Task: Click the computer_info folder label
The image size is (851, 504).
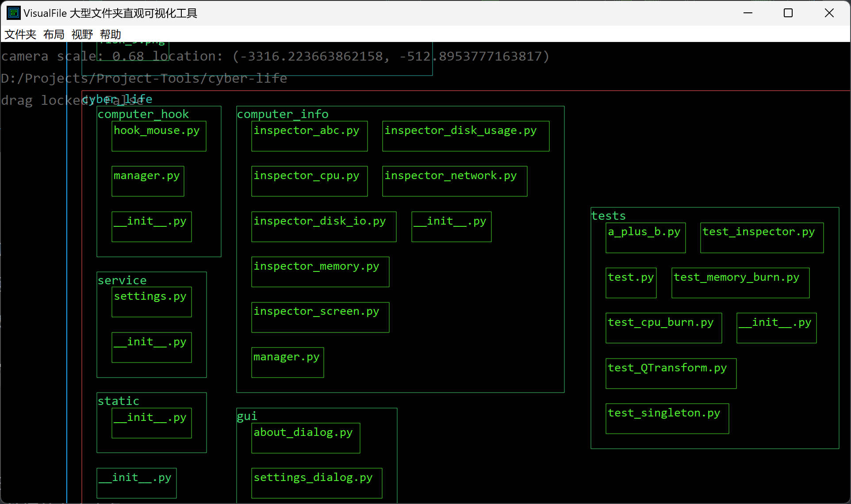Action: pyautogui.click(x=283, y=114)
